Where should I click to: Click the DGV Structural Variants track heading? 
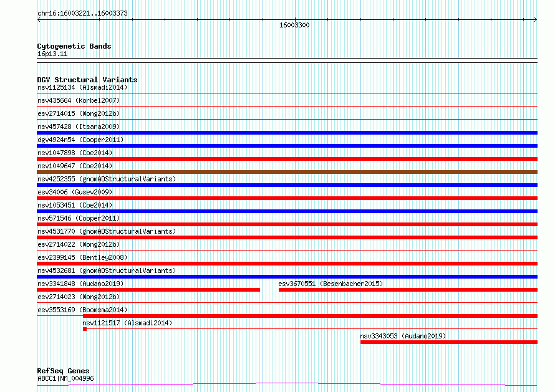(87, 80)
